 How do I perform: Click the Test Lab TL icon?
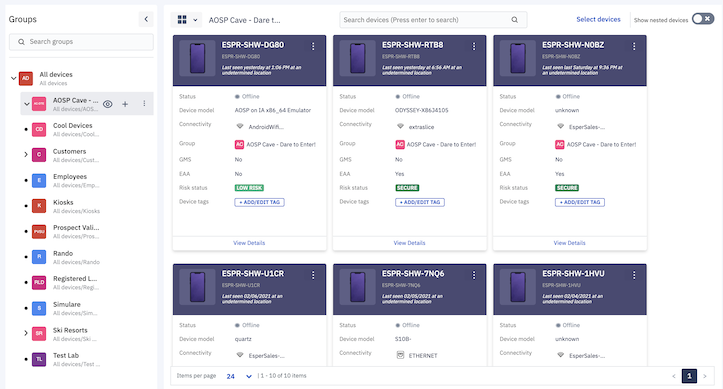point(39,359)
